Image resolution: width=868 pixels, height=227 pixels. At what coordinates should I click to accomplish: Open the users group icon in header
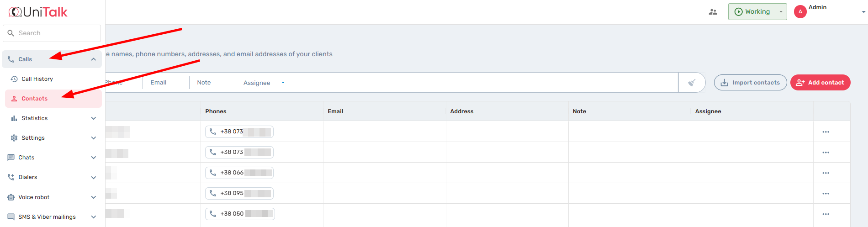[713, 12]
